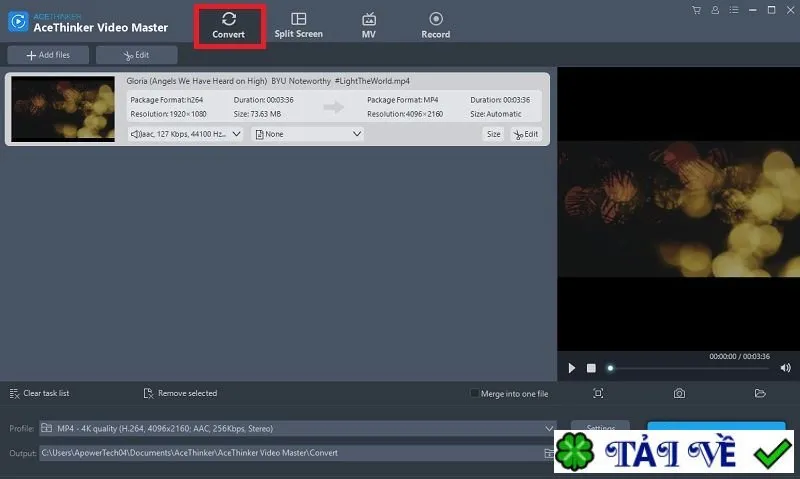This screenshot has width=800, height=479.
Task: Open the snapshot folder icon
Action: pos(760,393)
